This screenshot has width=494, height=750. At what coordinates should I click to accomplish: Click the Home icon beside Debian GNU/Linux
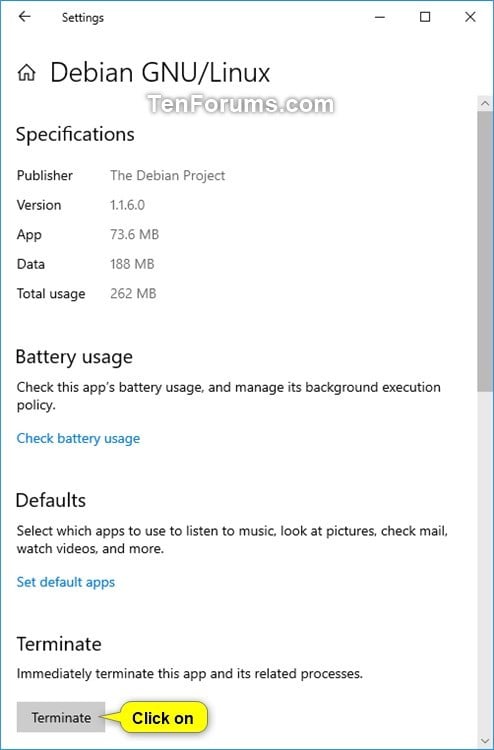(x=27, y=73)
